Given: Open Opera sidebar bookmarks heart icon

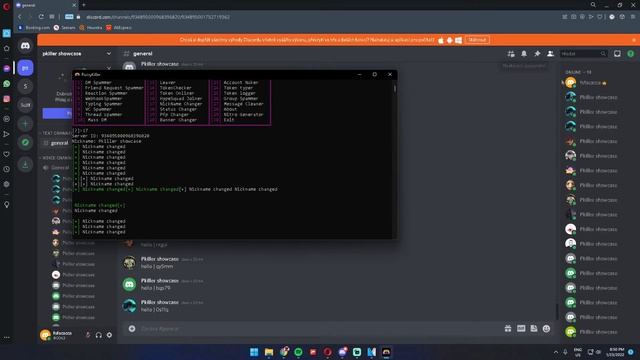Looking at the screenshot, I should (7, 154).
